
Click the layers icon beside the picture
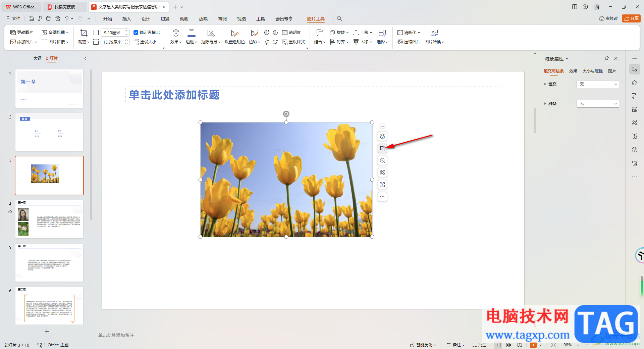click(382, 136)
